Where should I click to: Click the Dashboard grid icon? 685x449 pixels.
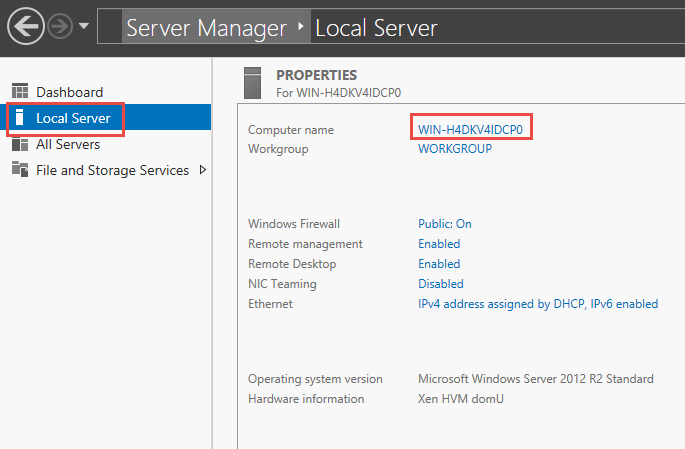(x=20, y=91)
